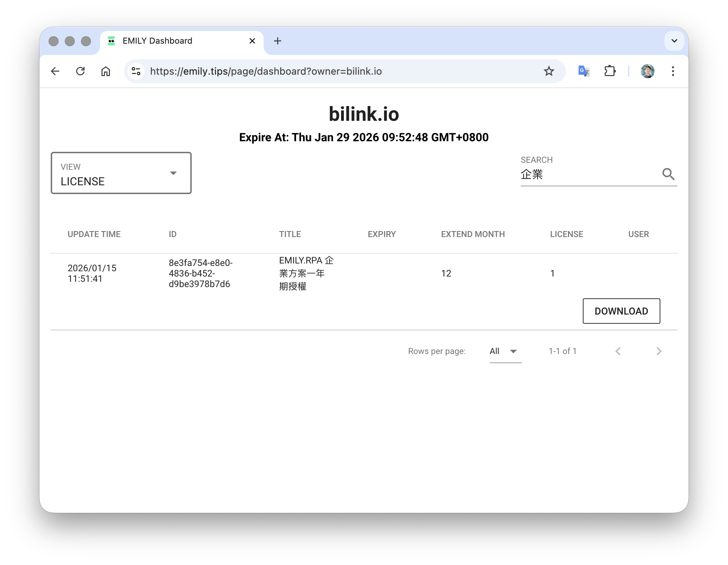Sort by the UPDATE TIME column header
Image resolution: width=728 pixels, height=565 pixels.
click(94, 234)
